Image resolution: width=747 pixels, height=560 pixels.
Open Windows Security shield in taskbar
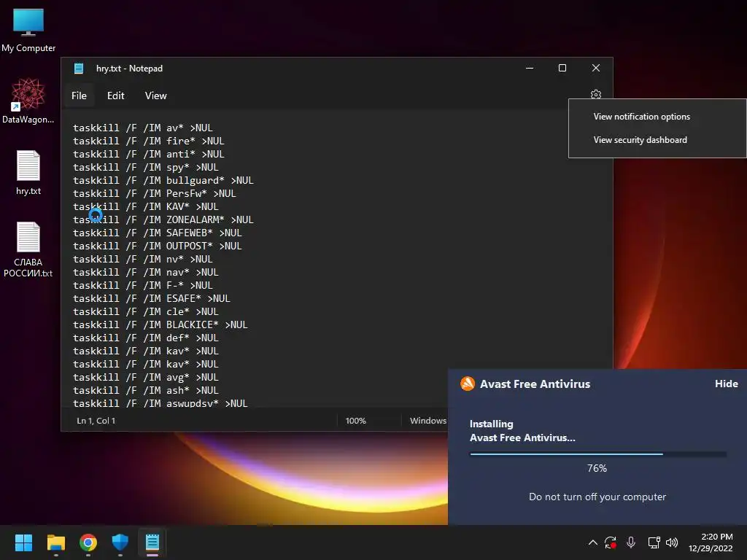tap(120, 542)
